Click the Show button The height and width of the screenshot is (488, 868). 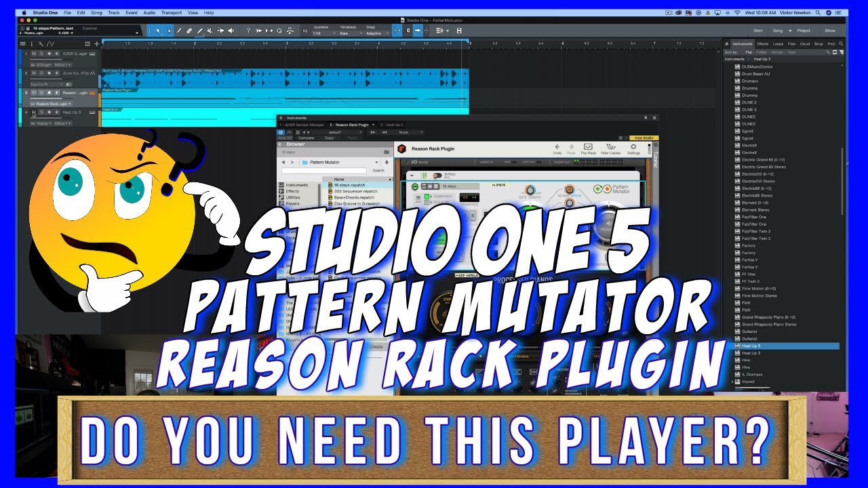[x=830, y=30]
